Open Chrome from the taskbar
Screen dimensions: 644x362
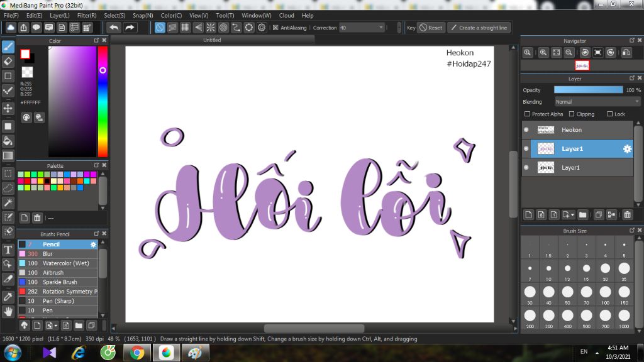[x=137, y=353]
